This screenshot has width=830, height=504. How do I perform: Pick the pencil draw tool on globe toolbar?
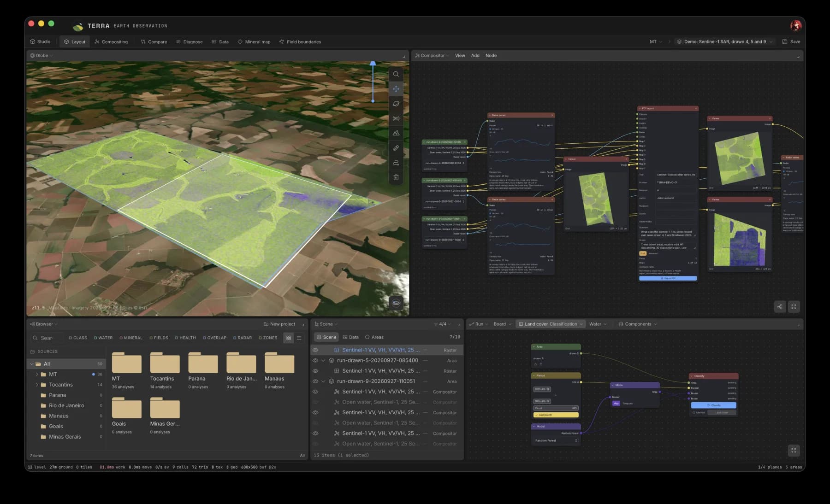click(x=396, y=148)
